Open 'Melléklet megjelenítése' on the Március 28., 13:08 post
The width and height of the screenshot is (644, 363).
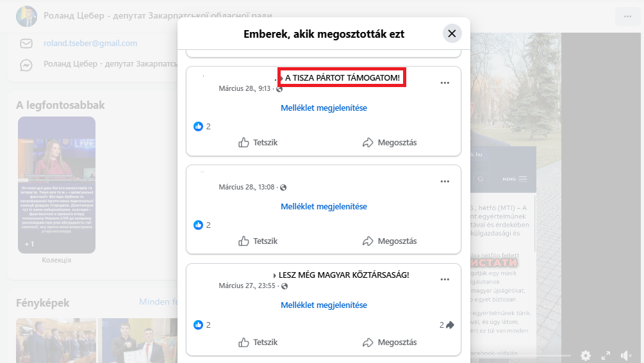pos(324,207)
